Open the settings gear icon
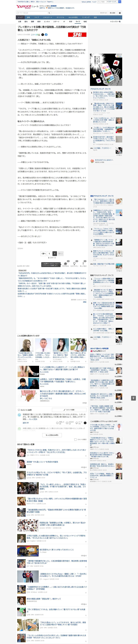This screenshot has height=644, width=138. [120, 13]
